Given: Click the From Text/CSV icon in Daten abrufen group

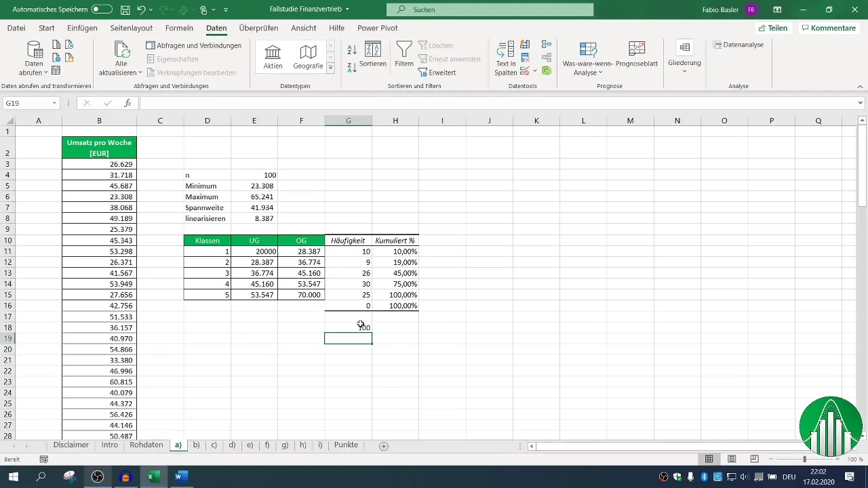Looking at the screenshot, I should pos(57,45).
